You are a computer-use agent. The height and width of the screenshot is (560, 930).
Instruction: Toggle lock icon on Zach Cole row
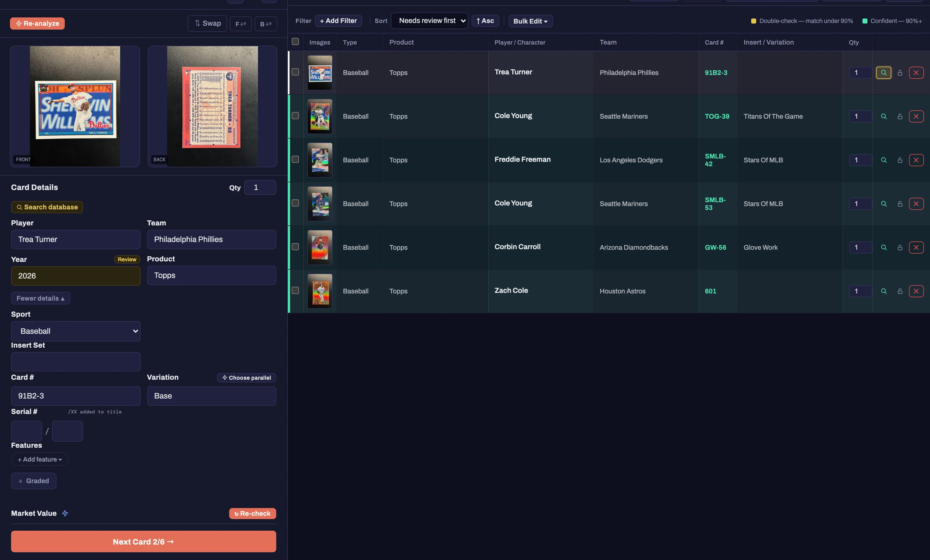coord(900,291)
